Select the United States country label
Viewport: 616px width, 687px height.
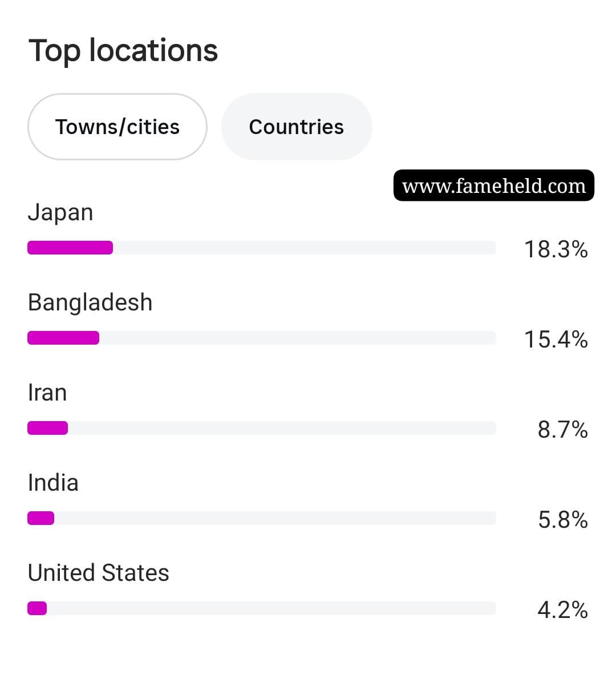tap(99, 573)
